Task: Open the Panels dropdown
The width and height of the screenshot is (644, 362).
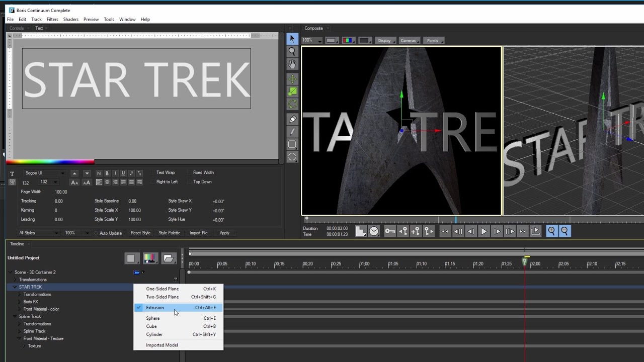Action: click(434, 41)
